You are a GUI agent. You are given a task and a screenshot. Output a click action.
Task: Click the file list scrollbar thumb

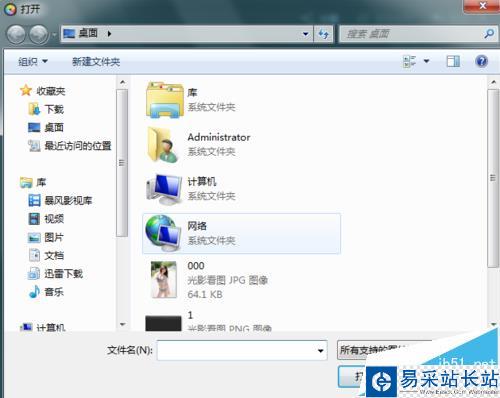coord(493,178)
